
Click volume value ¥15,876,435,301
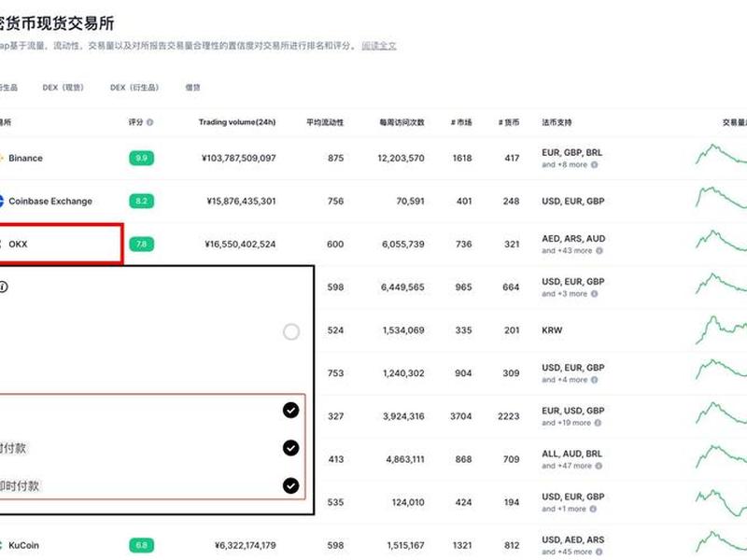click(241, 201)
